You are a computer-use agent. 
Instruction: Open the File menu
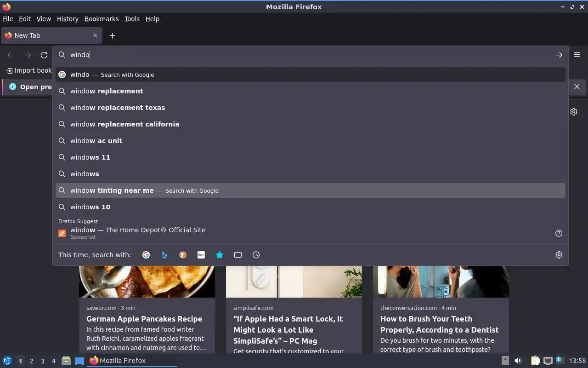point(8,19)
